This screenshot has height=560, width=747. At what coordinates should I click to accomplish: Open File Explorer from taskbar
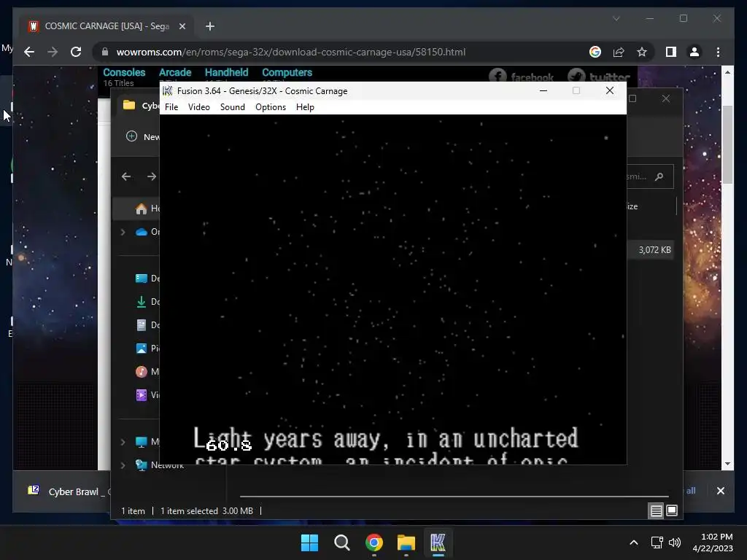(406, 542)
